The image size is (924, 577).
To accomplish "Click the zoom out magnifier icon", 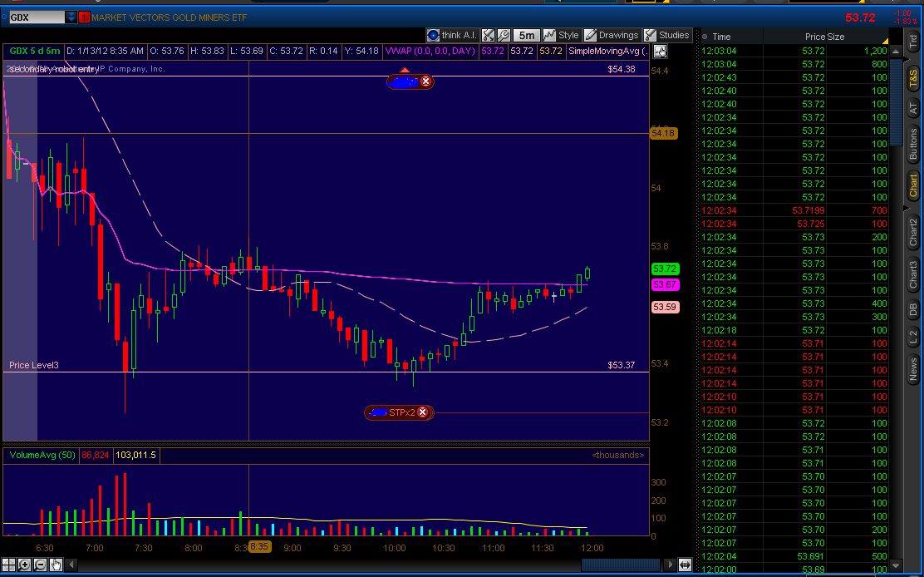I will 40,565.
